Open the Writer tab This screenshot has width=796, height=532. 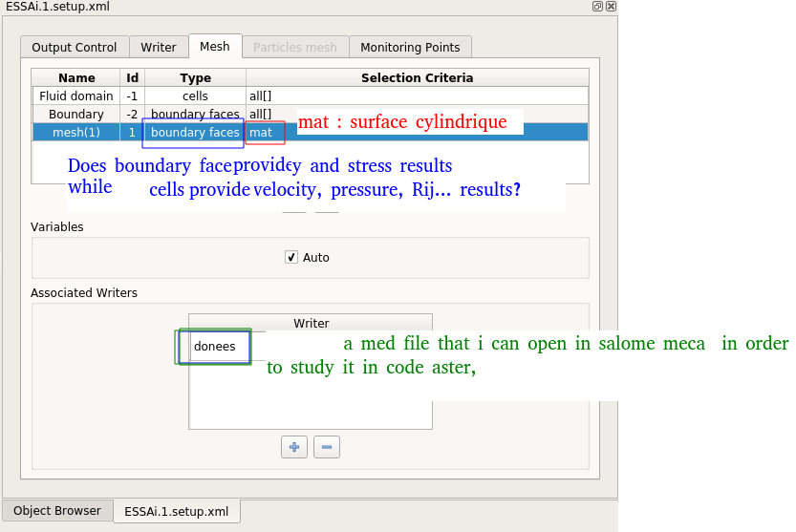[159, 47]
